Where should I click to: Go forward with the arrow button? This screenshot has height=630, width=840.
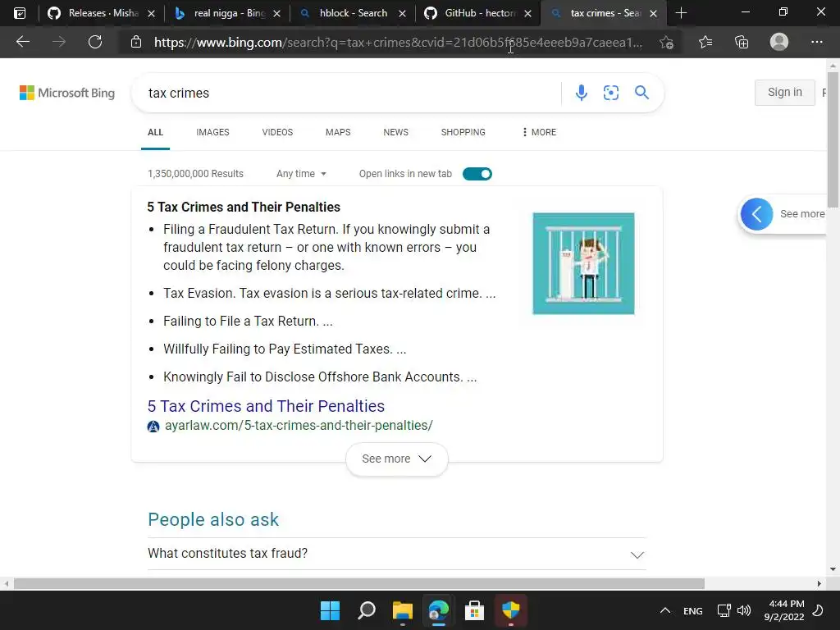(x=59, y=42)
